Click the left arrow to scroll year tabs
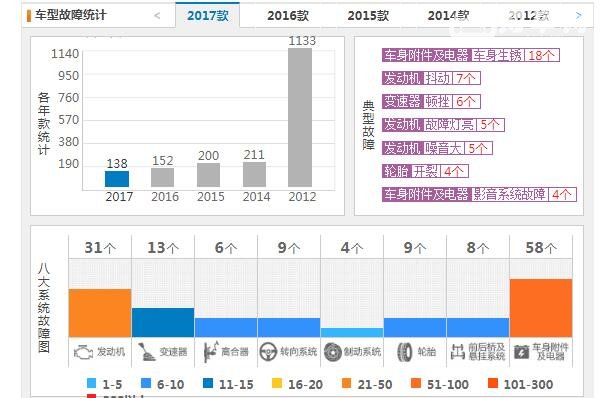 157,16
